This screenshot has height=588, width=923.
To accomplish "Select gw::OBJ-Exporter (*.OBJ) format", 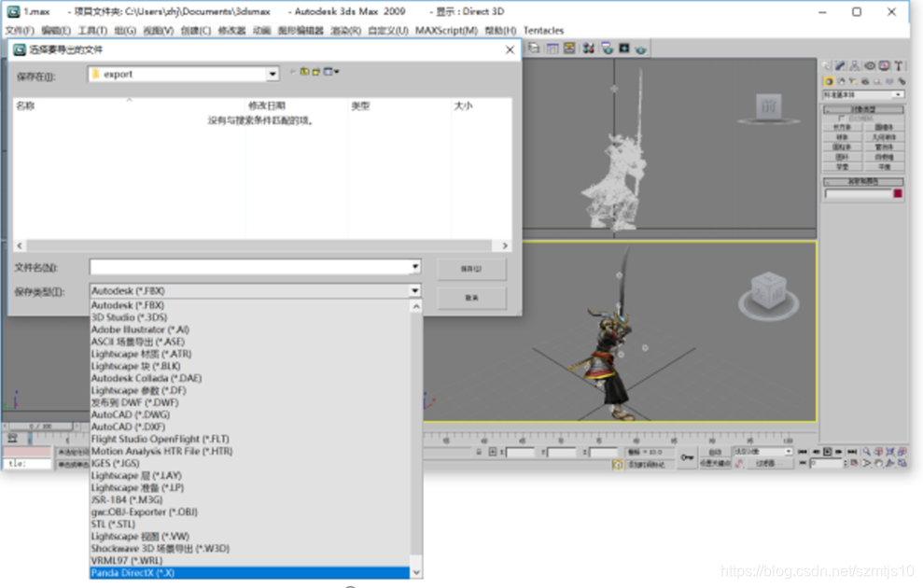I will tap(249, 512).
